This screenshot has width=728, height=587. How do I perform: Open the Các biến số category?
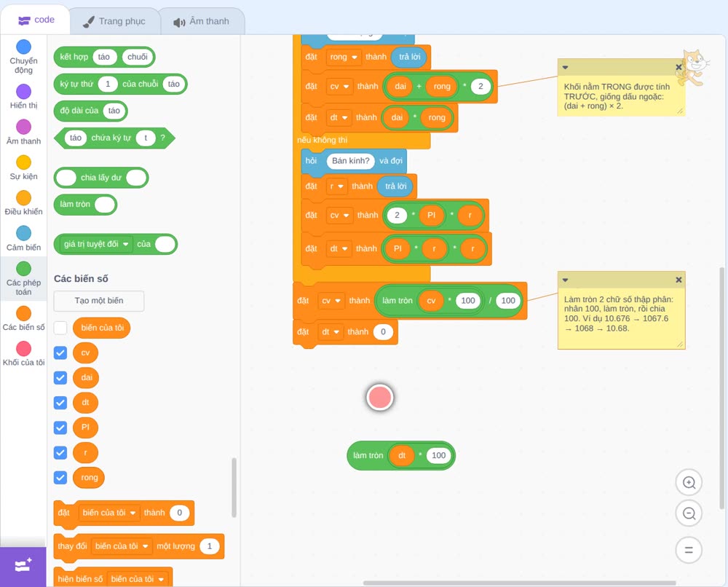coord(23,318)
